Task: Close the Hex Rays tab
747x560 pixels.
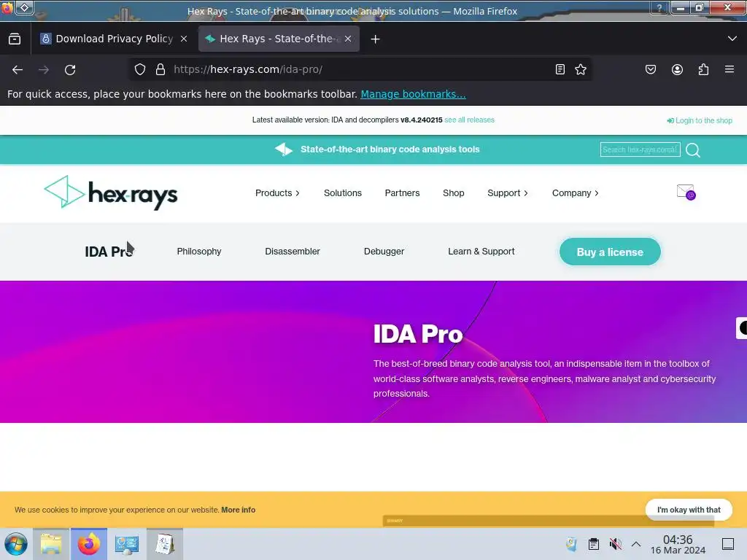Action: (348, 39)
